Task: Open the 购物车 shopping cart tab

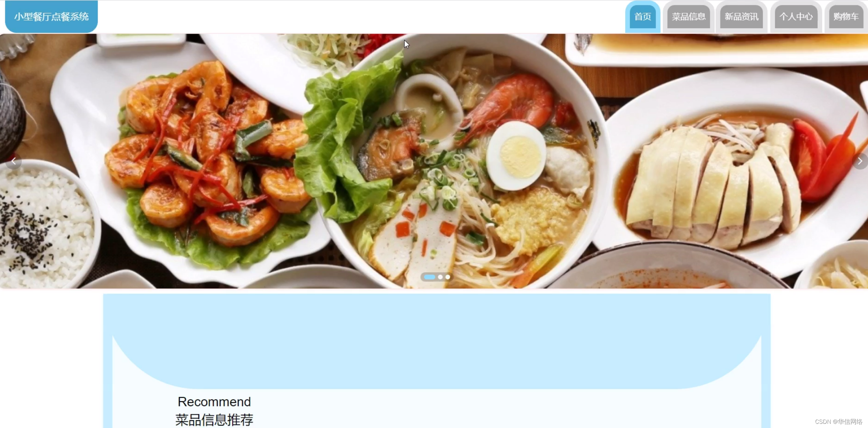Action: point(846,17)
